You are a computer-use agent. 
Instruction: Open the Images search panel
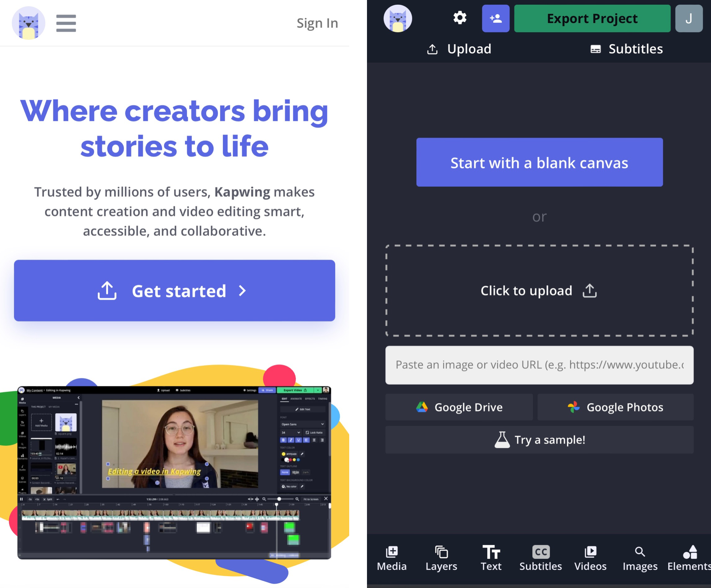[640, 558]
